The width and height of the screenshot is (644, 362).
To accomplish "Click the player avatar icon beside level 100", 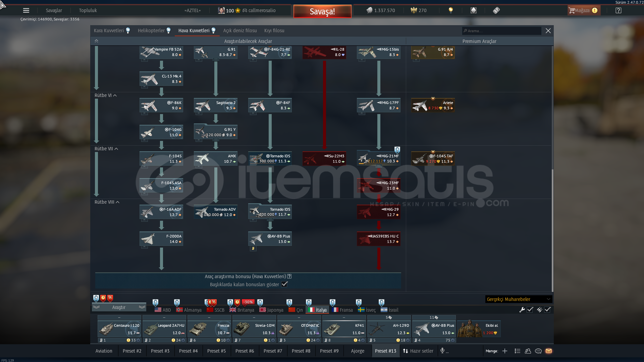I will [221, 10].
